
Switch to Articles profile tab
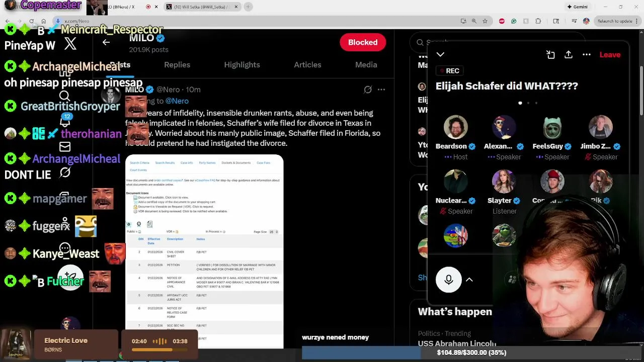307,64
